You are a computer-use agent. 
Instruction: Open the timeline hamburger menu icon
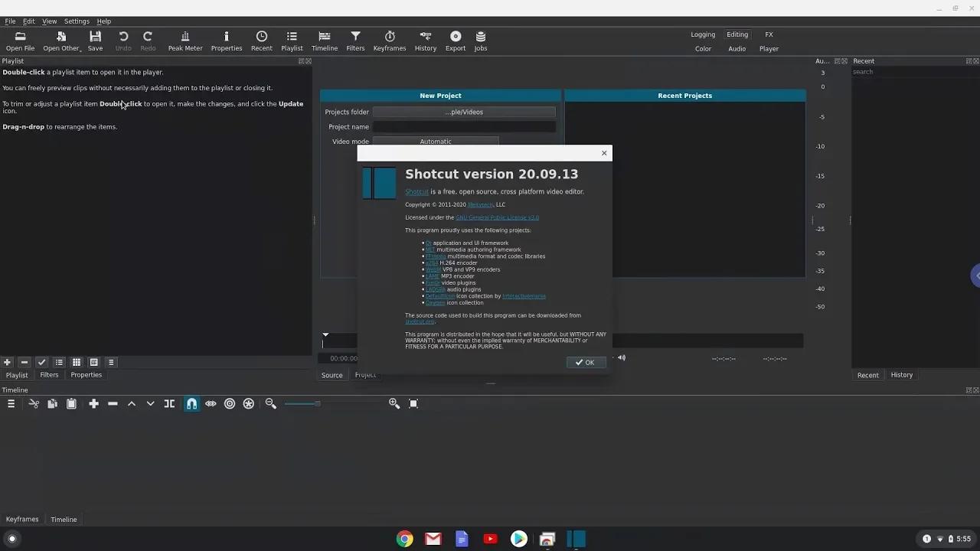[11, 403]
